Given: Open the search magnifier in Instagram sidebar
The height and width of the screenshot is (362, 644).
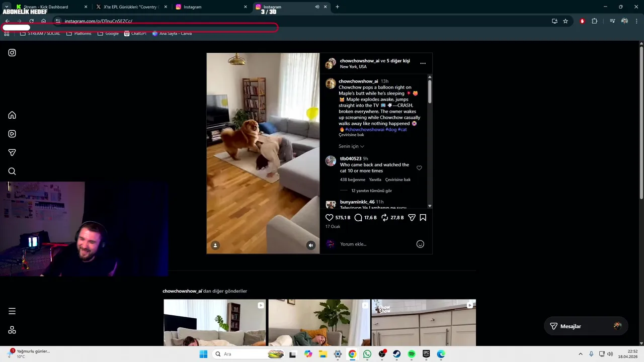Looking at the screenshot, I should click(x=12, y=171).
